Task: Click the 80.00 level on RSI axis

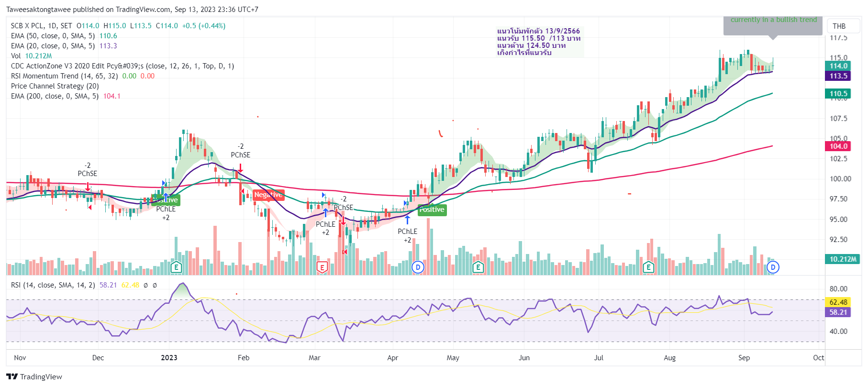Action: click(838, 289)
